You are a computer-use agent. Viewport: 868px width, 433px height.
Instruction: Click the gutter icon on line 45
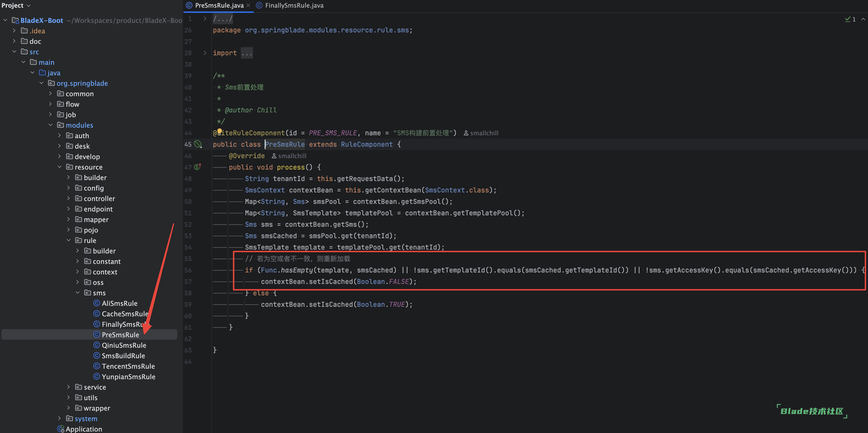click(198, 144)
